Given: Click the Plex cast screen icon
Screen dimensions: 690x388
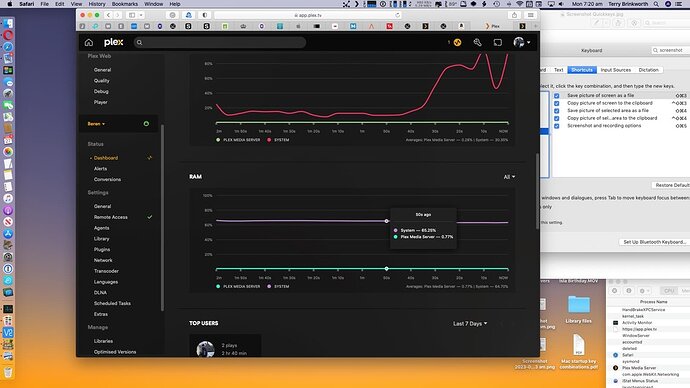Looking at the screenshot, I should tap(497, 42).
